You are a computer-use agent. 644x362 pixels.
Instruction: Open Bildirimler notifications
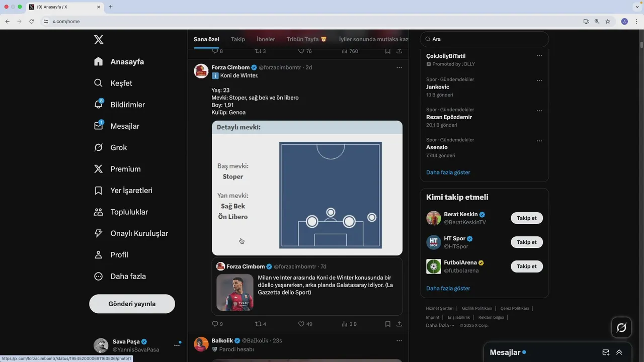pyautogui.click(x=119, y=105)
